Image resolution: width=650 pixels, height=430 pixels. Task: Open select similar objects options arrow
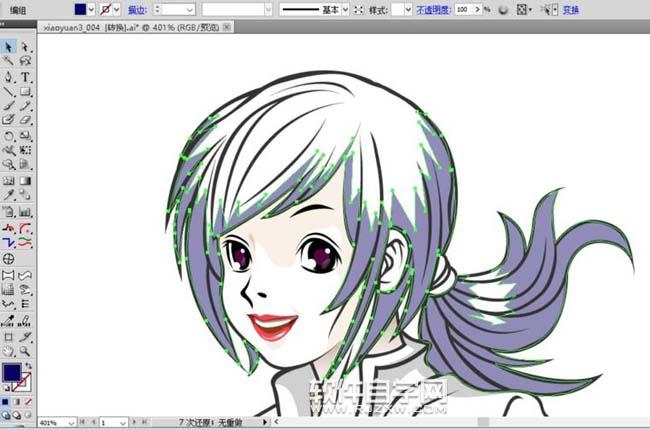click(555, 10)
